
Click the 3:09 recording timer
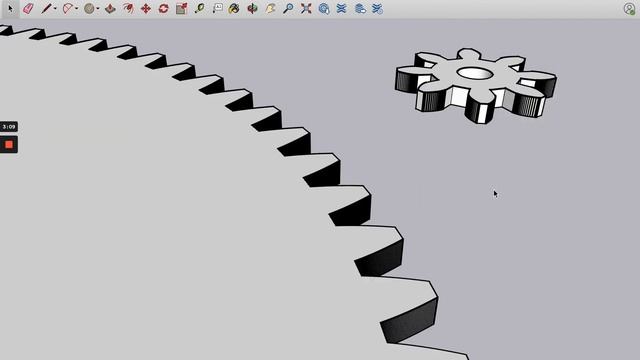(x=9, y=127)
